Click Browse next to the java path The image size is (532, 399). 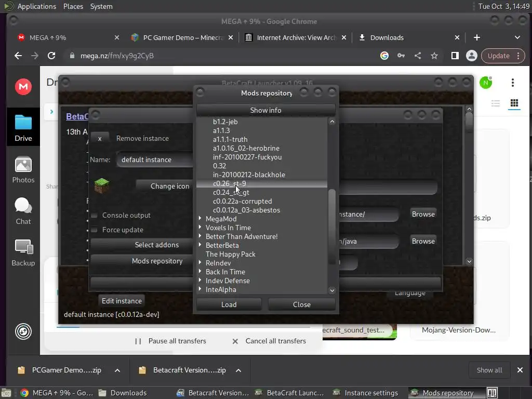(423, 241)
